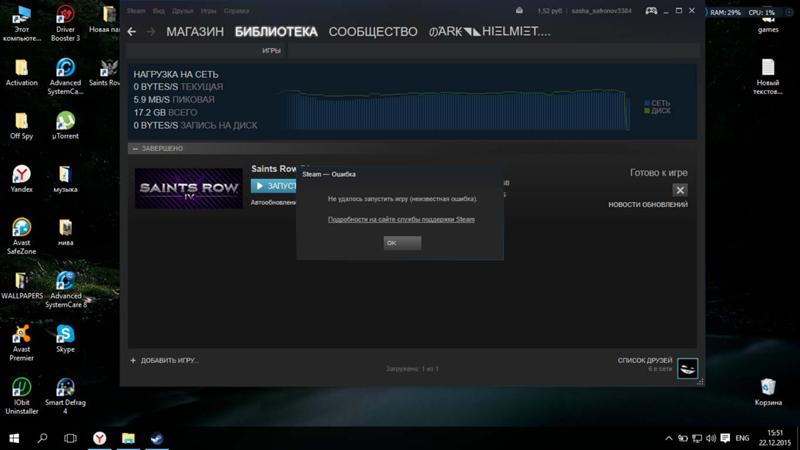Open the Вид menu
The height and width of the screenshot is (450, 800).
[x=159, y=11]
